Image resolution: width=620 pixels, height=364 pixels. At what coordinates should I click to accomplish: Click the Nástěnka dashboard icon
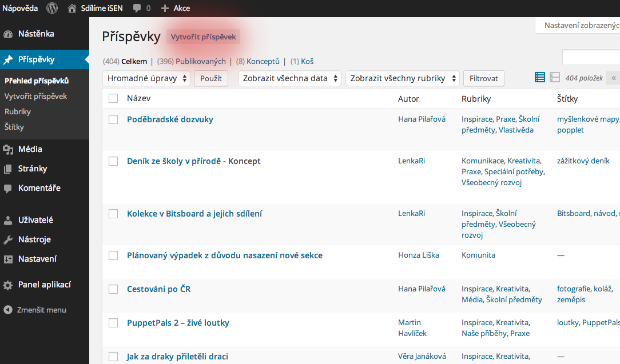(8, 34)
